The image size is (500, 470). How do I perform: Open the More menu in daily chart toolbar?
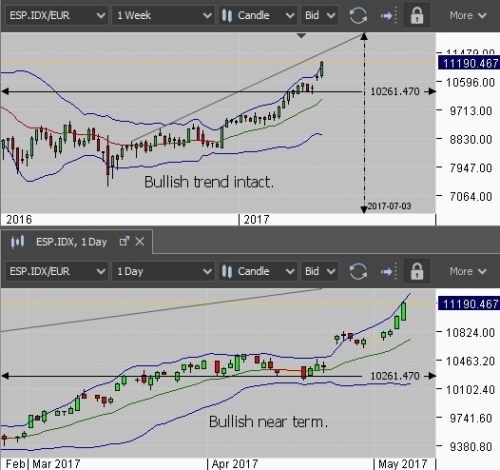pos(468,271)
